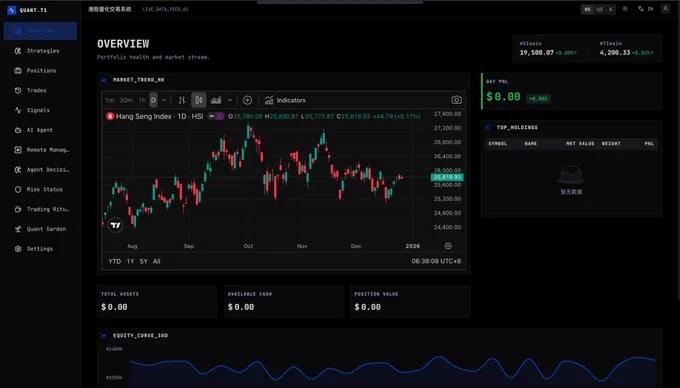Click the 25,818.93 current price label
The image size is (680, 388).
447,177
